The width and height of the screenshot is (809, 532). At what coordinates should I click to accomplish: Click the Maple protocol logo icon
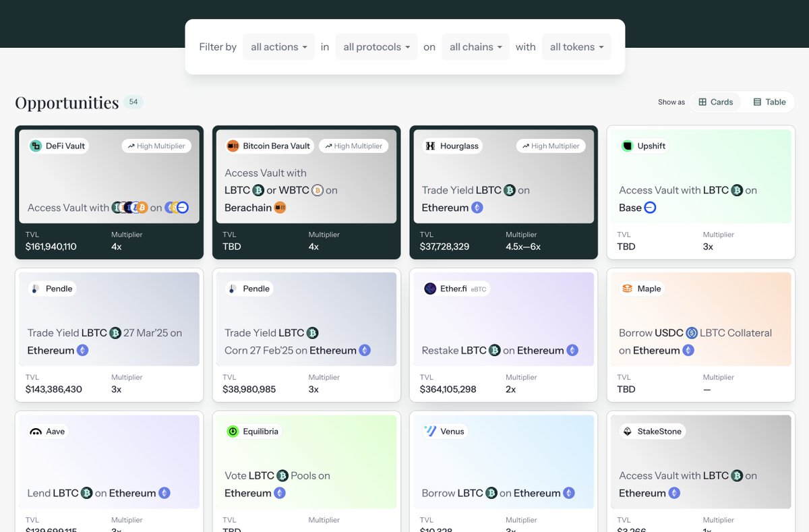tap(628, 289)
